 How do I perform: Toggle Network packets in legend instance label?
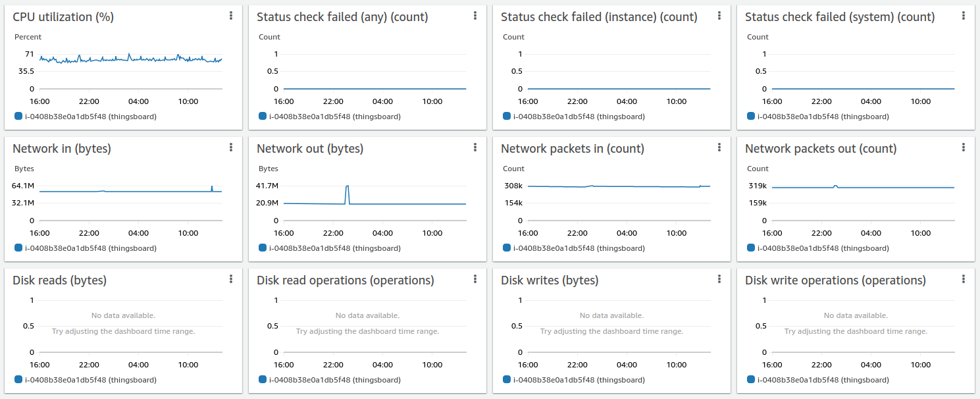[x=579, y=248]
